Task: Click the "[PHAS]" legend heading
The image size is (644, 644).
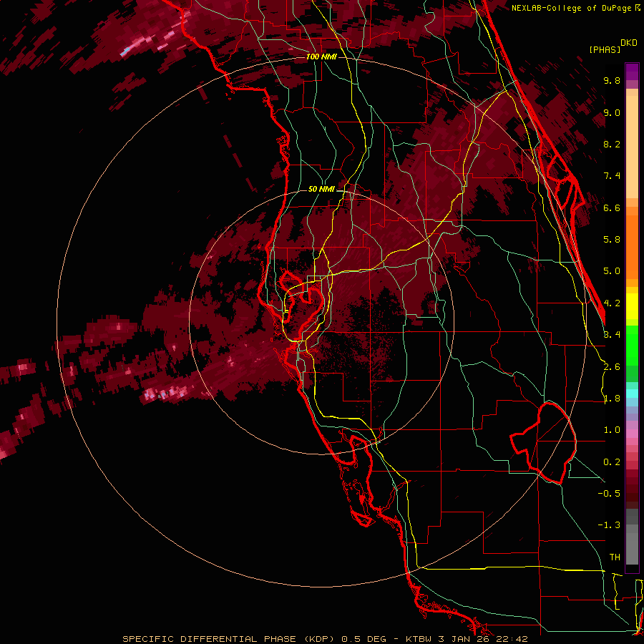Action: pos(605,50)
